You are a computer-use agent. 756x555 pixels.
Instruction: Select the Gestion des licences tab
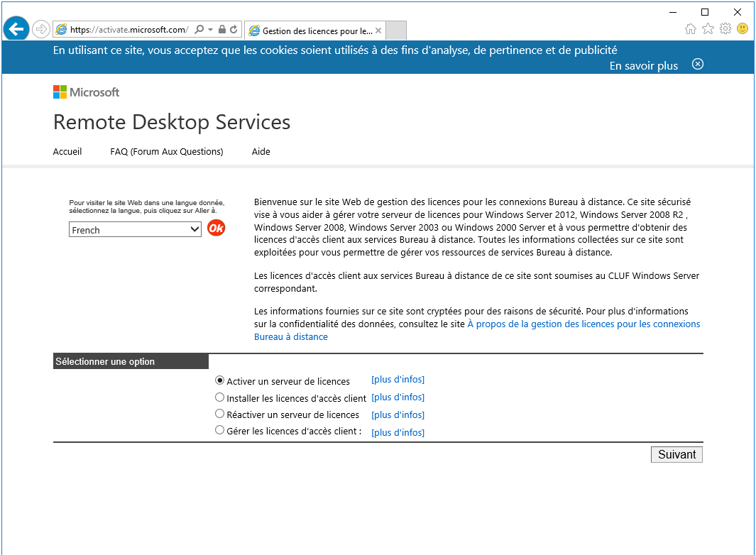(315, 31)
